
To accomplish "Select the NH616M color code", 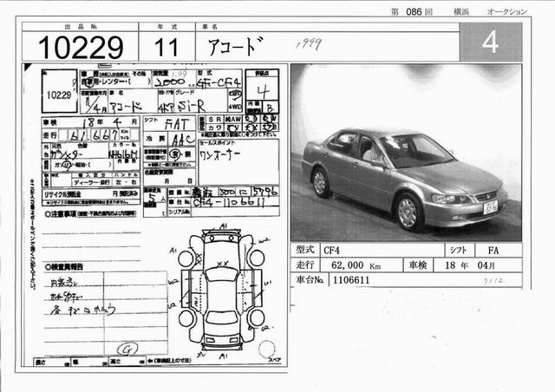I will pos(123,154).
